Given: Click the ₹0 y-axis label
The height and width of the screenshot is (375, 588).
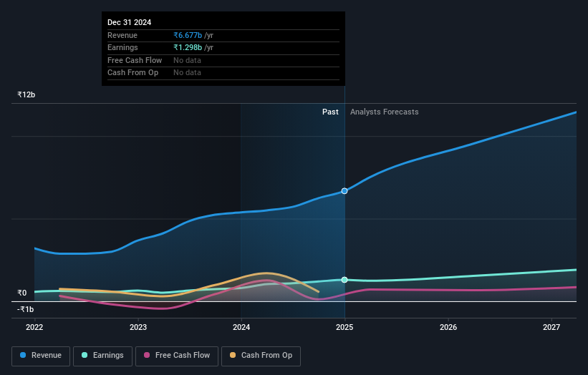Looking at the screenshot, I should (x=22, y=293).
